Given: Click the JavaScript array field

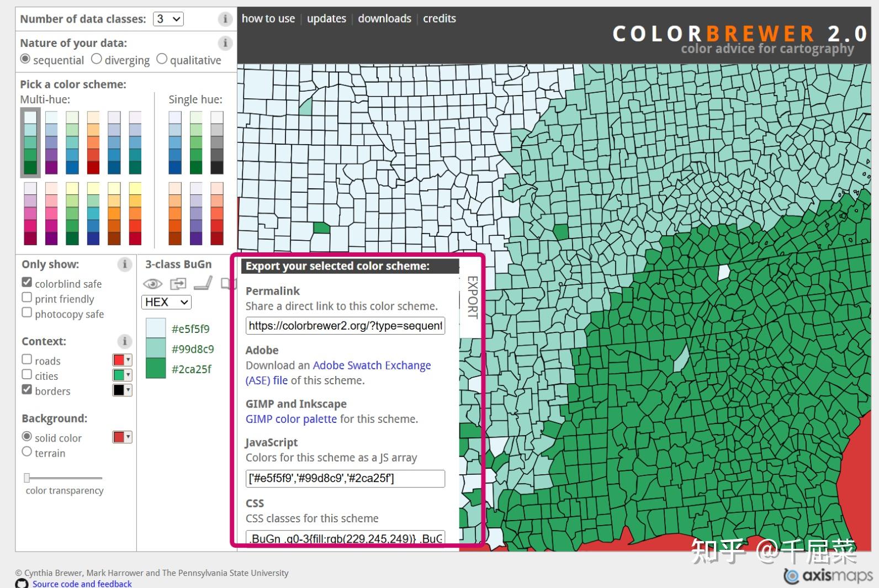Looking at the screenshot, I should pyautogui.click(x=345, y=478).
